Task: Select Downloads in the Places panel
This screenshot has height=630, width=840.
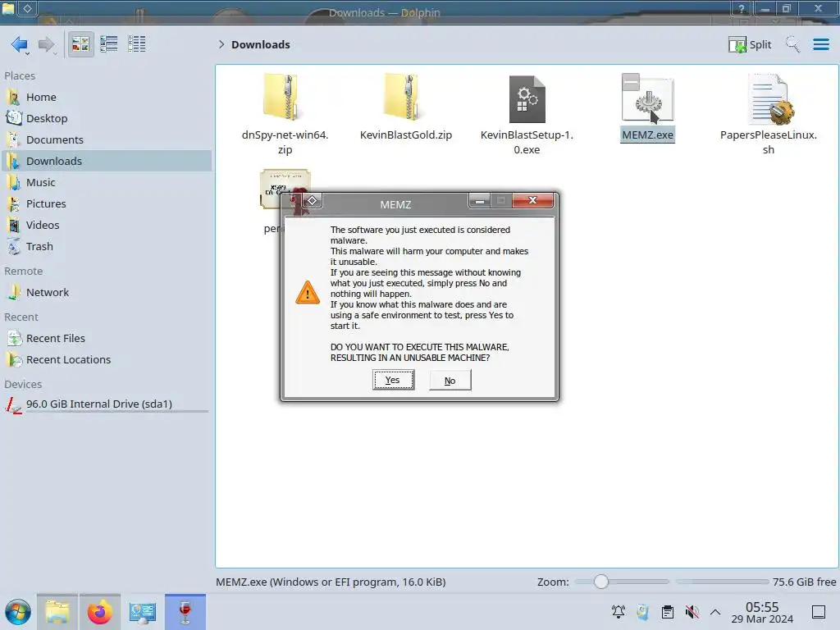Action: 107,162
